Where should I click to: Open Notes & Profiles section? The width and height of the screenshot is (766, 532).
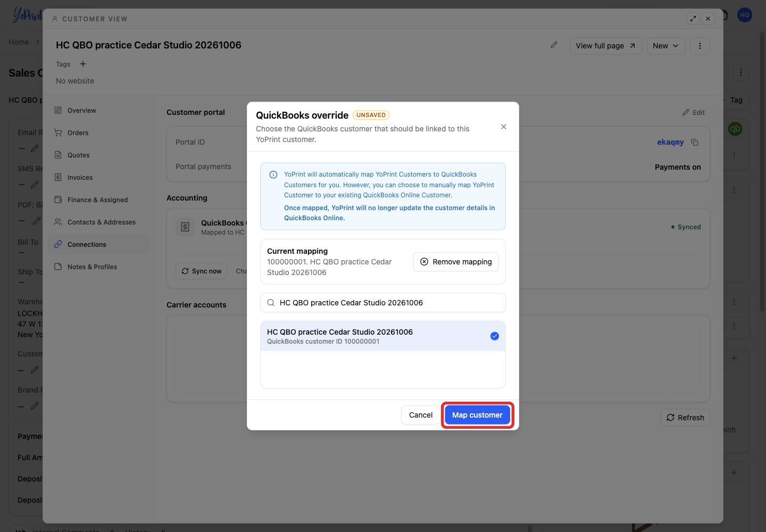point(98,267)
